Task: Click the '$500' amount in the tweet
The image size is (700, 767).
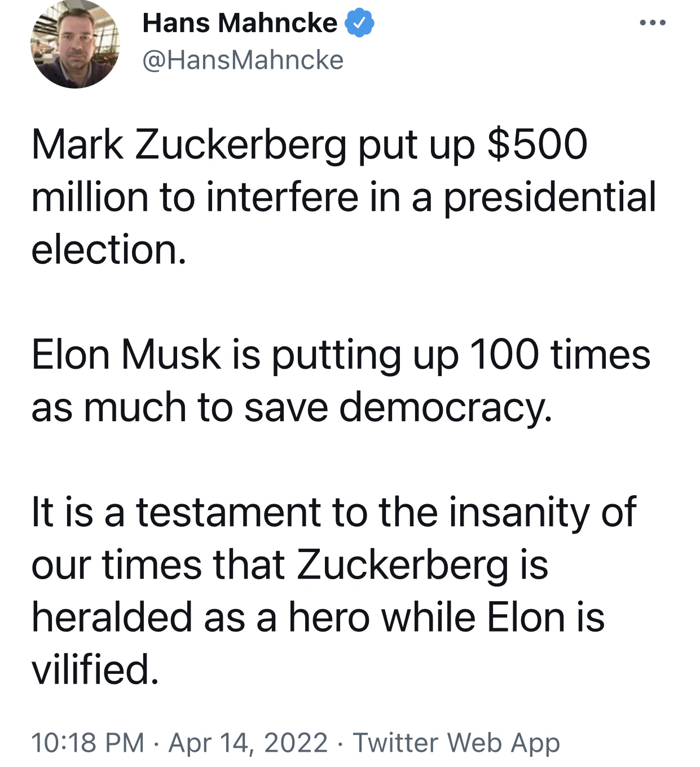Action: coord(537,144)
